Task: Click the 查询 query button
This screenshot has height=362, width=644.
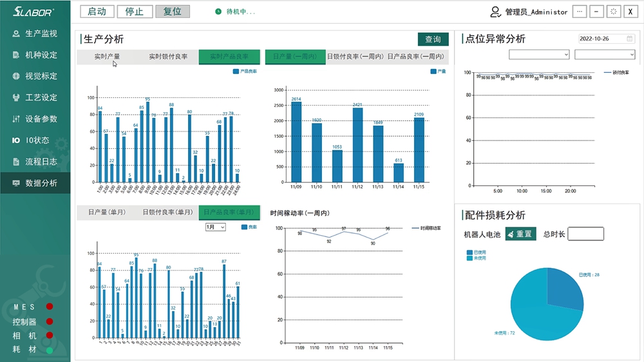Action: (x=433, y=39)
